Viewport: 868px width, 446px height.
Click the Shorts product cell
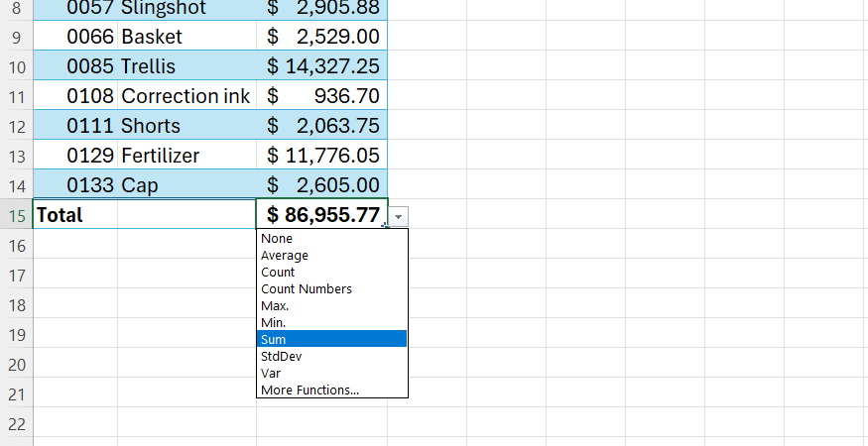[x=187, y=125]
